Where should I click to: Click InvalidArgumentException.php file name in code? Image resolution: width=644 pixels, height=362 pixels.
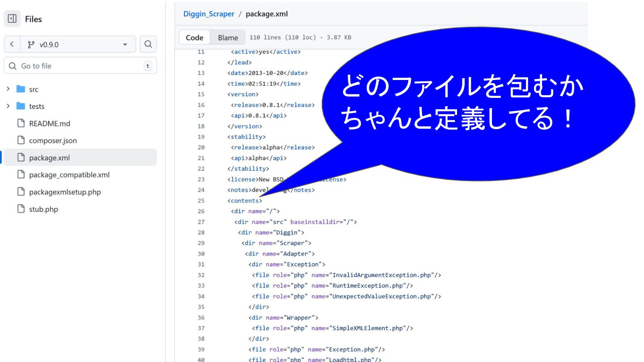(381, 275)
